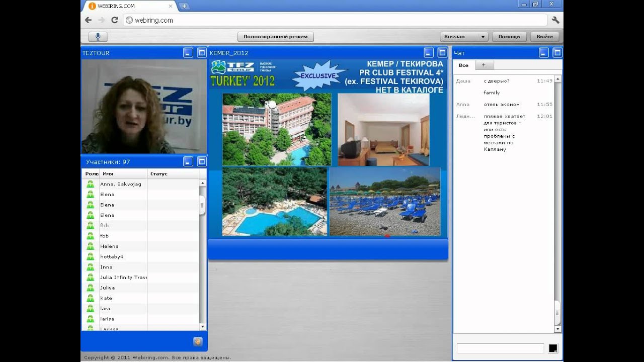Maximize the Чат panel
This screenshot has height=362, width=644.
(x=557, y=52)
